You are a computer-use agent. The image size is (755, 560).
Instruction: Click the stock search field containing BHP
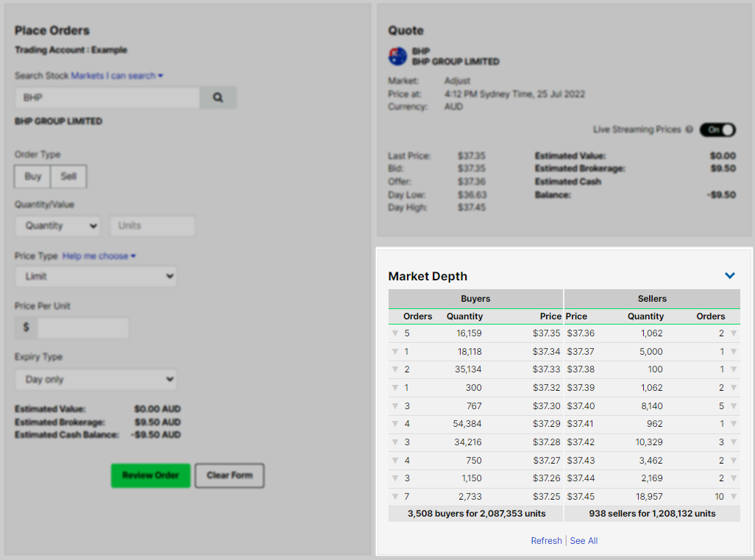pos(107,97)
